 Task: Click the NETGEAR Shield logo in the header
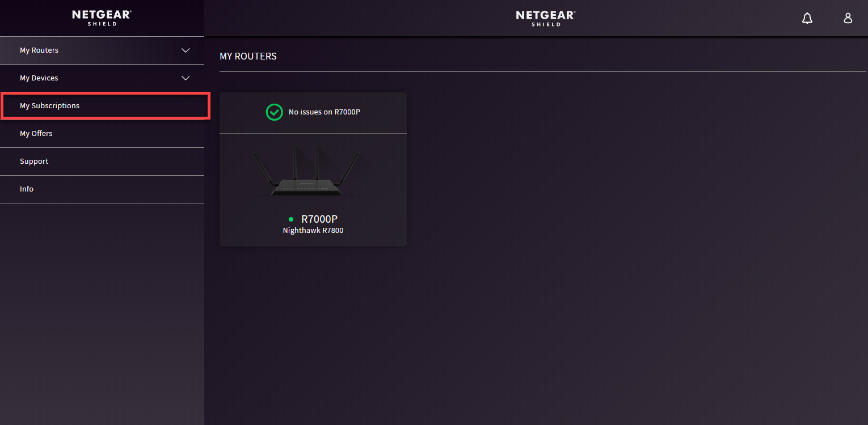pos(545,18)
